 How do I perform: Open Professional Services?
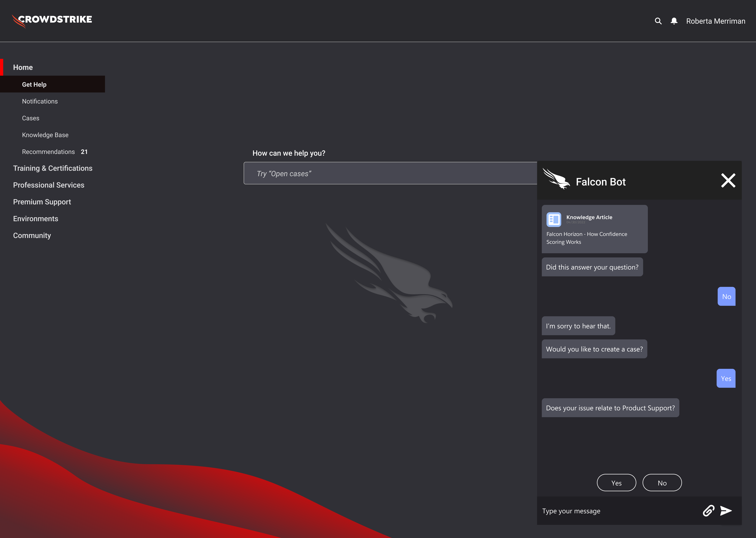[49, 185]
